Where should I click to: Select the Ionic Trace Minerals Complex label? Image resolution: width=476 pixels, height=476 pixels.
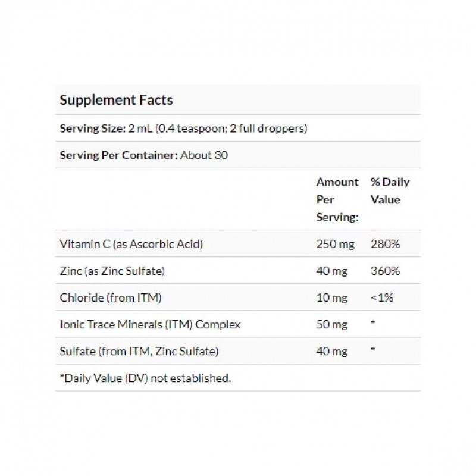pyautogui.click(x=150, y=325)
